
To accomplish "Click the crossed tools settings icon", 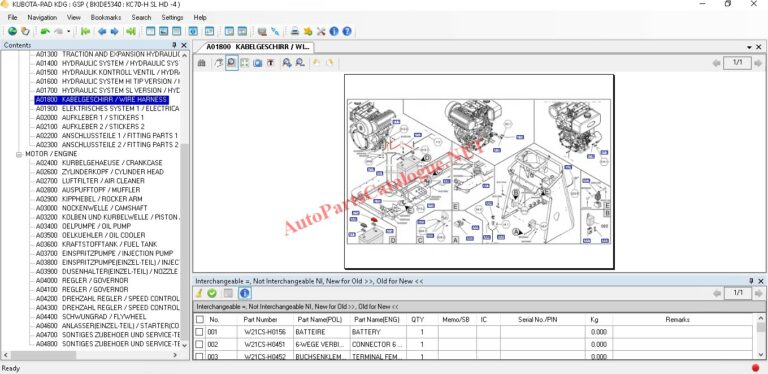I will coord(321,31).
